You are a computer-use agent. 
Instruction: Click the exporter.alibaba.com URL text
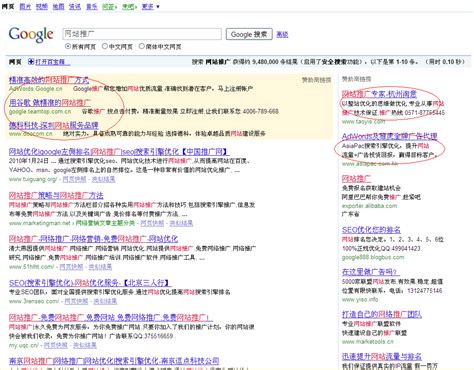click(369, 206)
